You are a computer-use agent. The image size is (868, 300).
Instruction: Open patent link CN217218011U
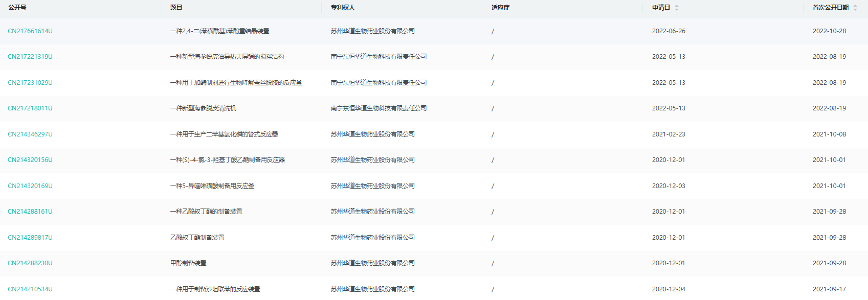click(x=30, y=108)
